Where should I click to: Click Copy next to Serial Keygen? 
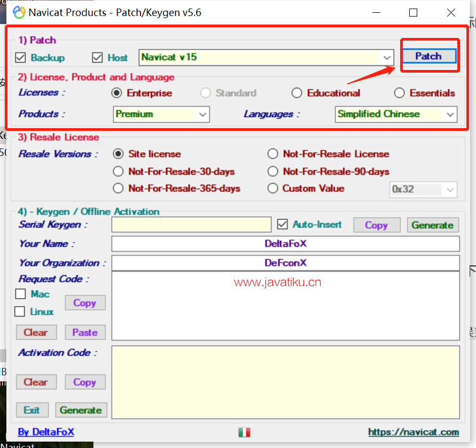377,225
